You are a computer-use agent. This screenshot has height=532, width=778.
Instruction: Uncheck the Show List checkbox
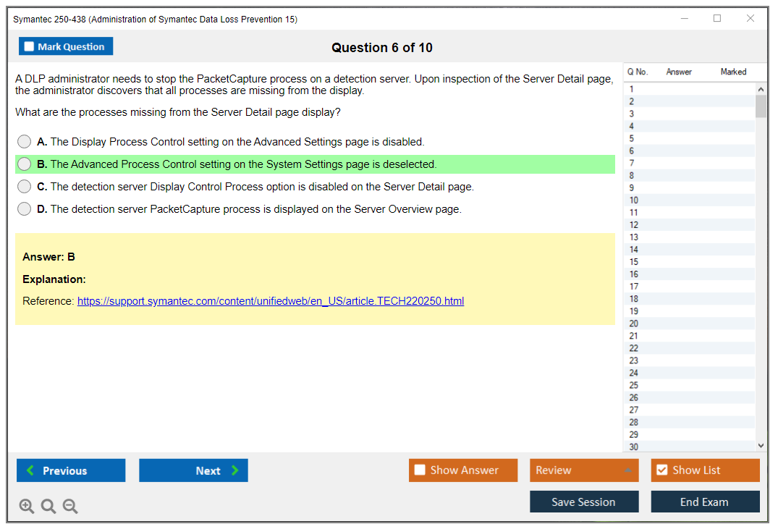[661, 470]
